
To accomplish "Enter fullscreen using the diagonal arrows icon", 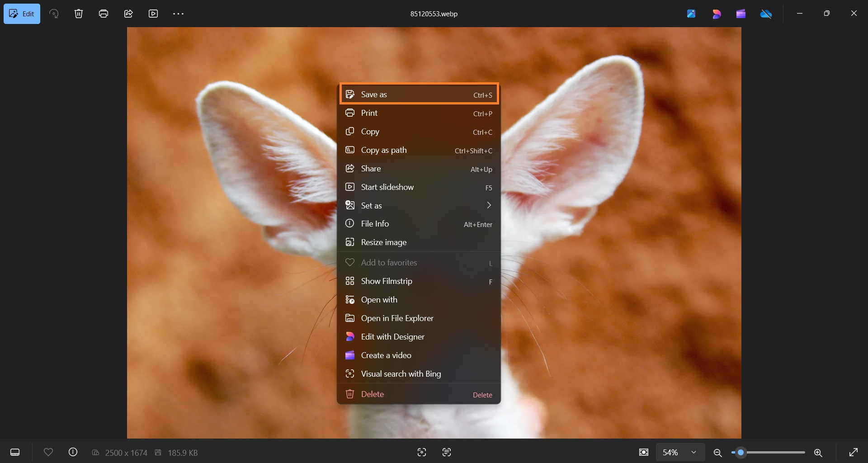I will click(854, 452).
